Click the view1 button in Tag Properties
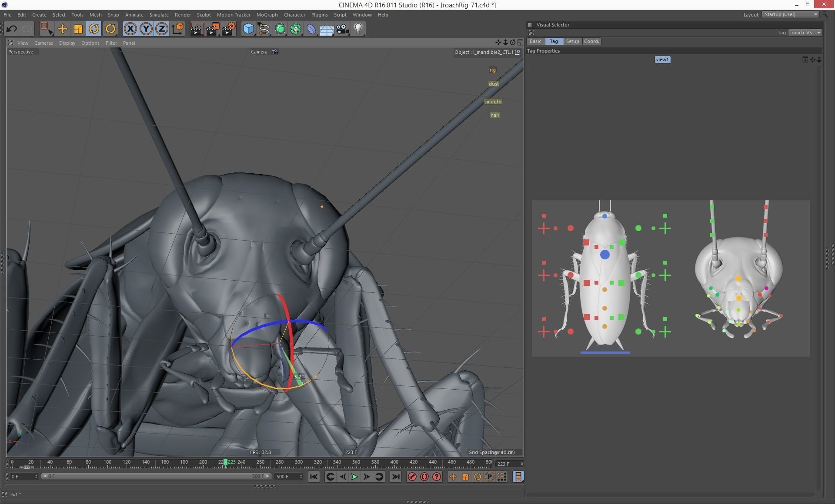Image resolution: width=835 pixels, height=504 pixels. (662, 60)
